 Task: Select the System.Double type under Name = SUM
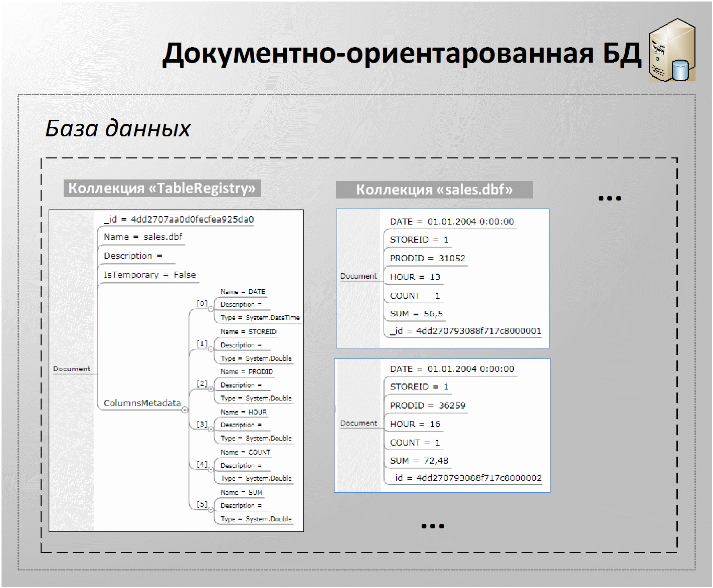(x=256, y=519)
